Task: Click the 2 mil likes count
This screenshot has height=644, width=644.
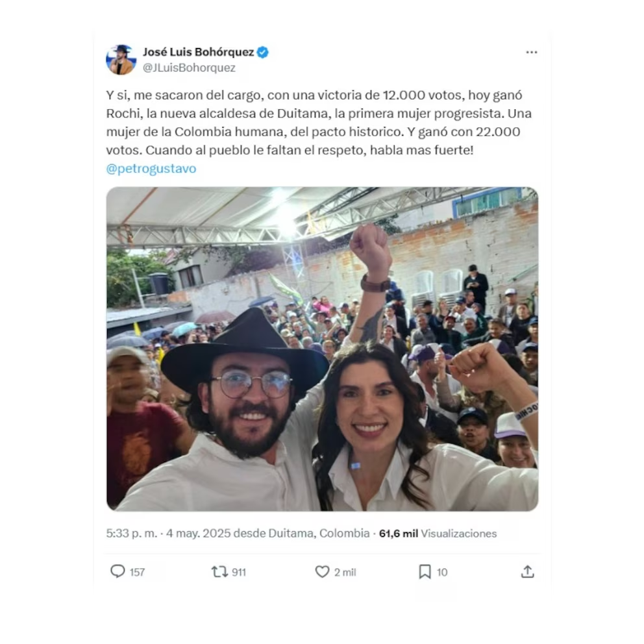Action: [345, 572]
